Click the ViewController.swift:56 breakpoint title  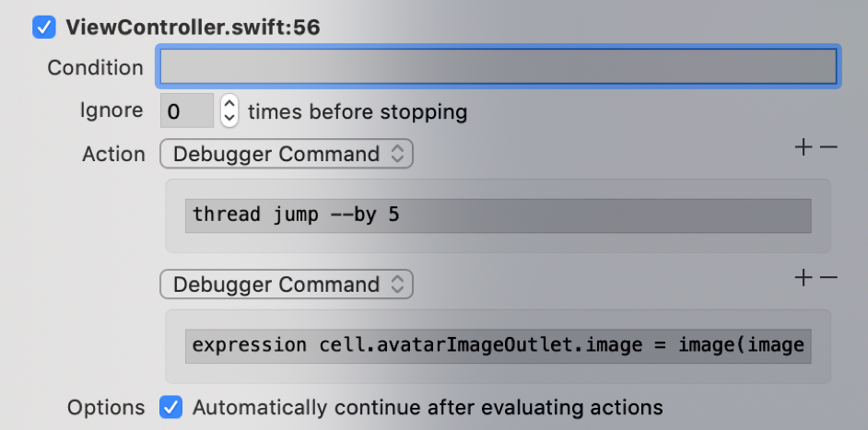[x=193, y=28]
